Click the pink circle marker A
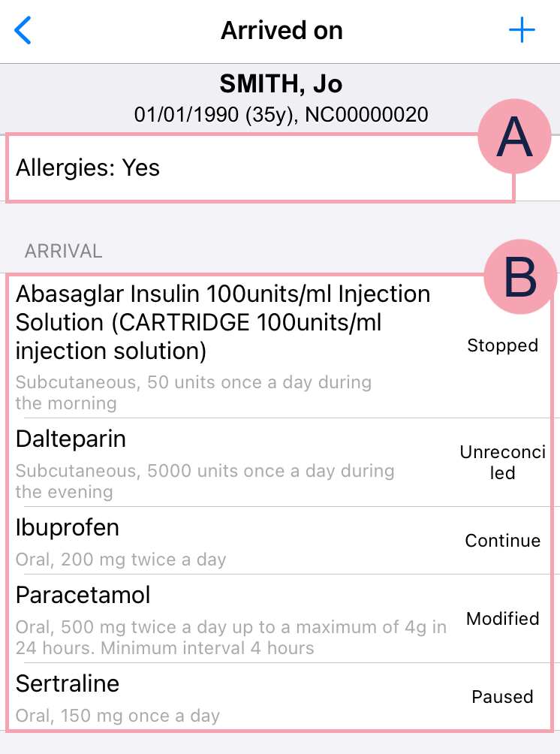This screenshot has height=754, width=560. click(x=514, y=137)
